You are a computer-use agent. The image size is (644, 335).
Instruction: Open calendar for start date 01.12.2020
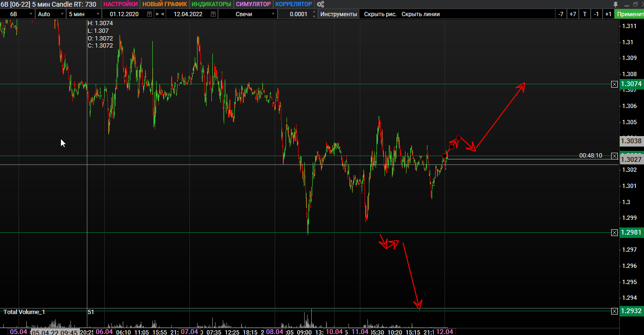tap(149, 14)
